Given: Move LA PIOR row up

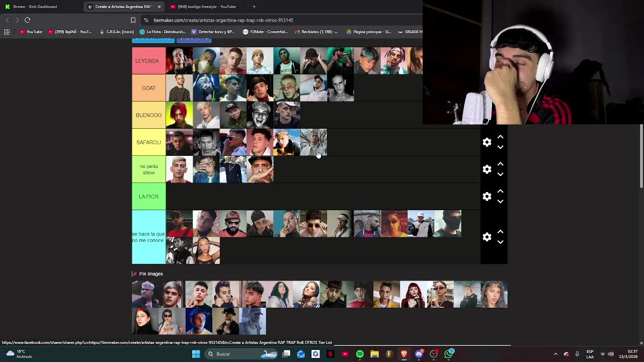Looking at the screenshot, I should click(x=500, y=191).
